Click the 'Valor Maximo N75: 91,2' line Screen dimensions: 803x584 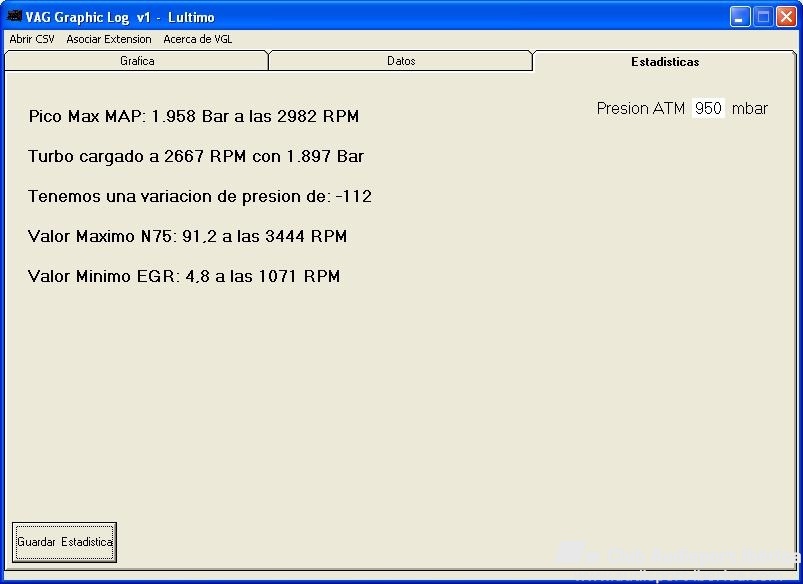coord(187,236)
